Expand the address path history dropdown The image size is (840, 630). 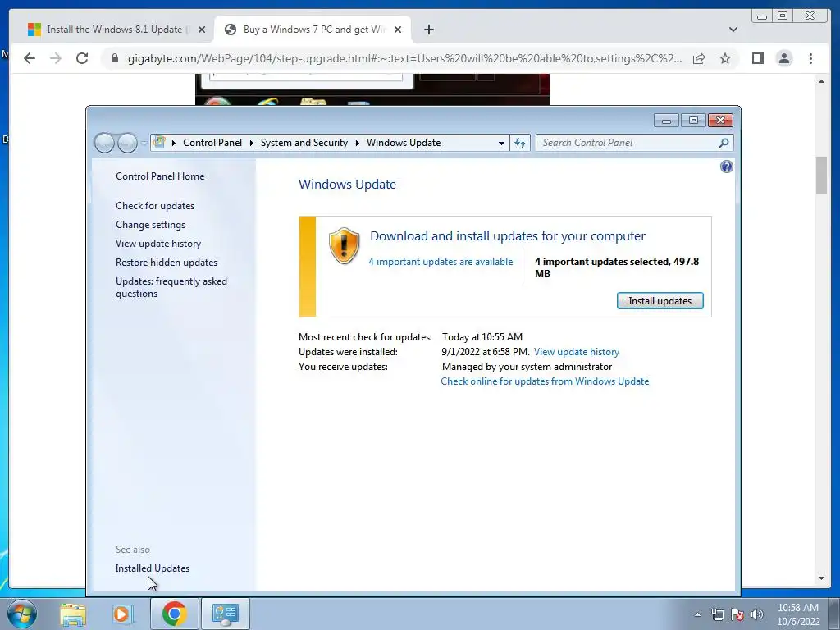click(501, 143)
